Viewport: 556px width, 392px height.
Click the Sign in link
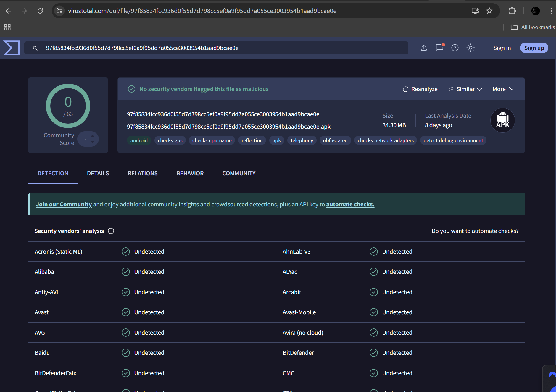pyautogui.click(x=502, y=48)
